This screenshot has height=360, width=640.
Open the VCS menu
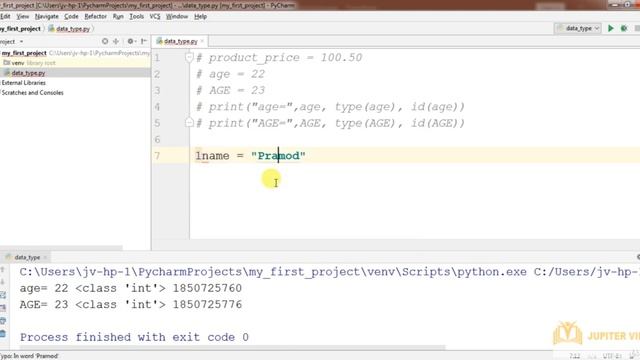click(x=155, y=16)
